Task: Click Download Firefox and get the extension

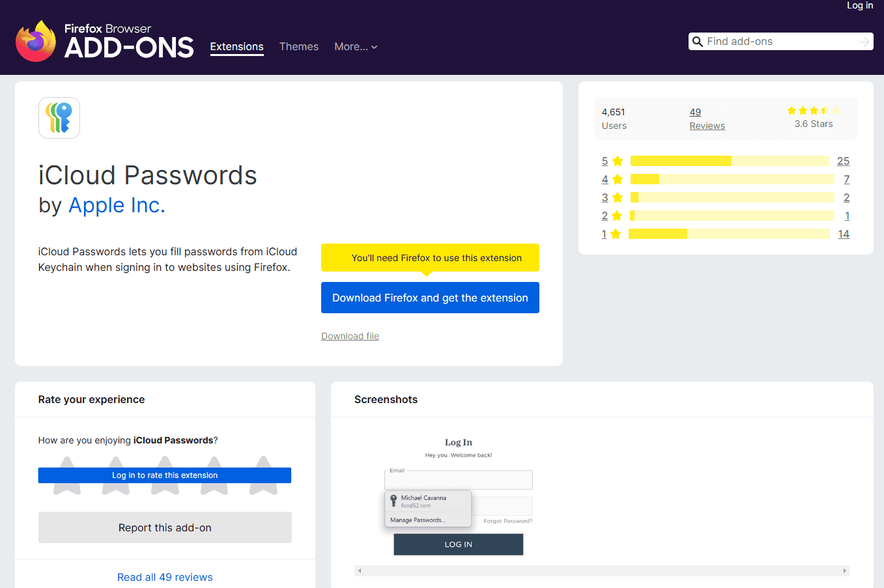Action: point(430,298)
